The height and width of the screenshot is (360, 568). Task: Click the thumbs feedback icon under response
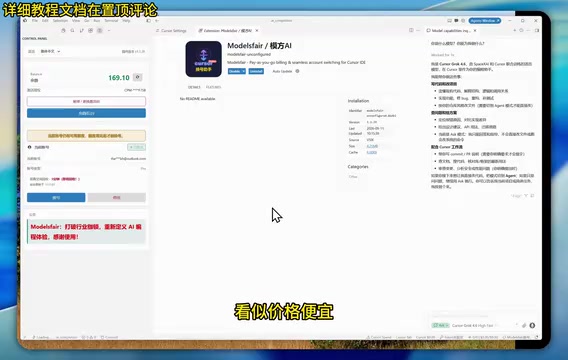pos(526,196)
